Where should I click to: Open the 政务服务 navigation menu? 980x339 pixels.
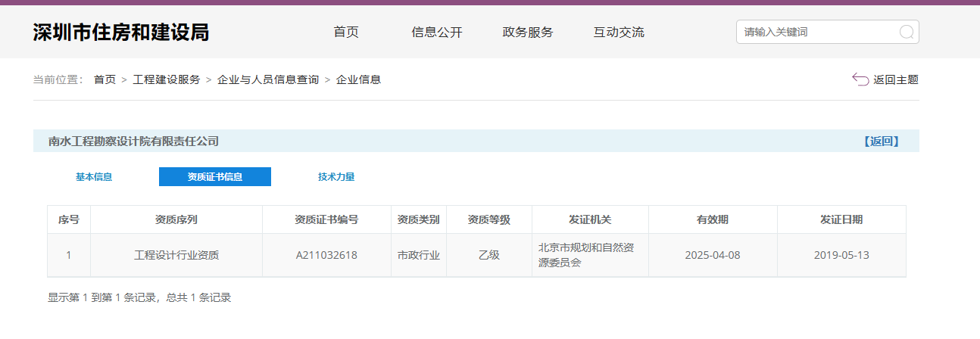pos(528,32)
